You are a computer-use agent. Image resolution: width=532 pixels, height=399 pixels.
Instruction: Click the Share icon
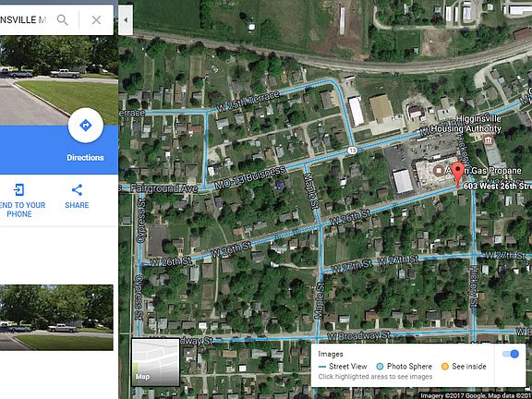click(x=77, y=190)
